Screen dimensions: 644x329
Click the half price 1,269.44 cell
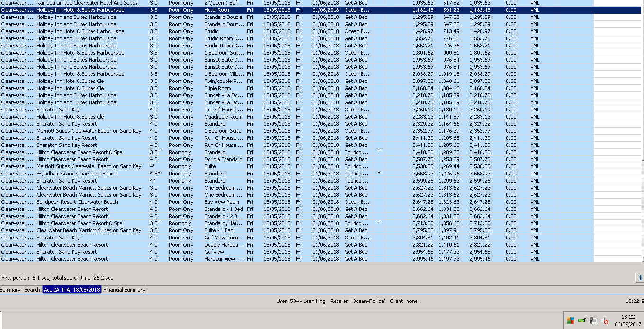click(448, 166)
